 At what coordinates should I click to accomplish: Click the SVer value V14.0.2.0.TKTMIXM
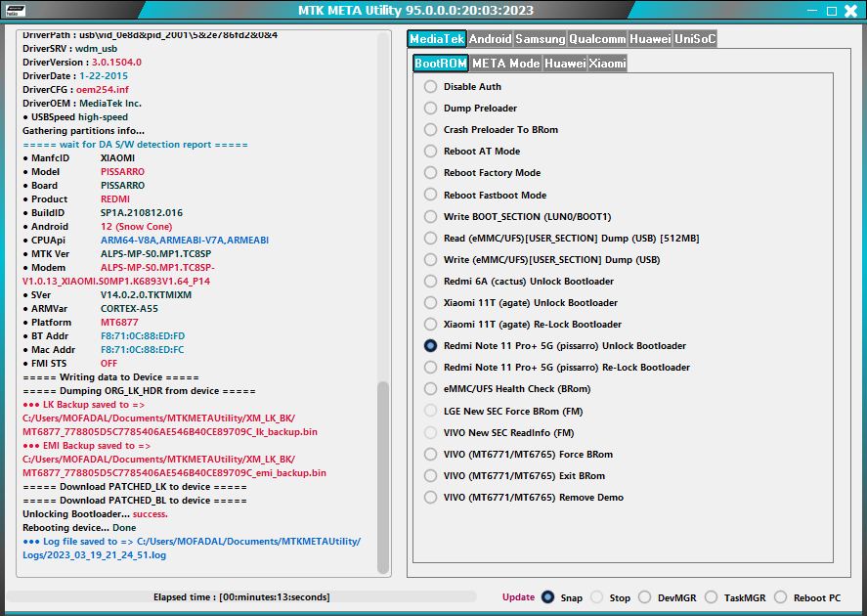point(146,295)
